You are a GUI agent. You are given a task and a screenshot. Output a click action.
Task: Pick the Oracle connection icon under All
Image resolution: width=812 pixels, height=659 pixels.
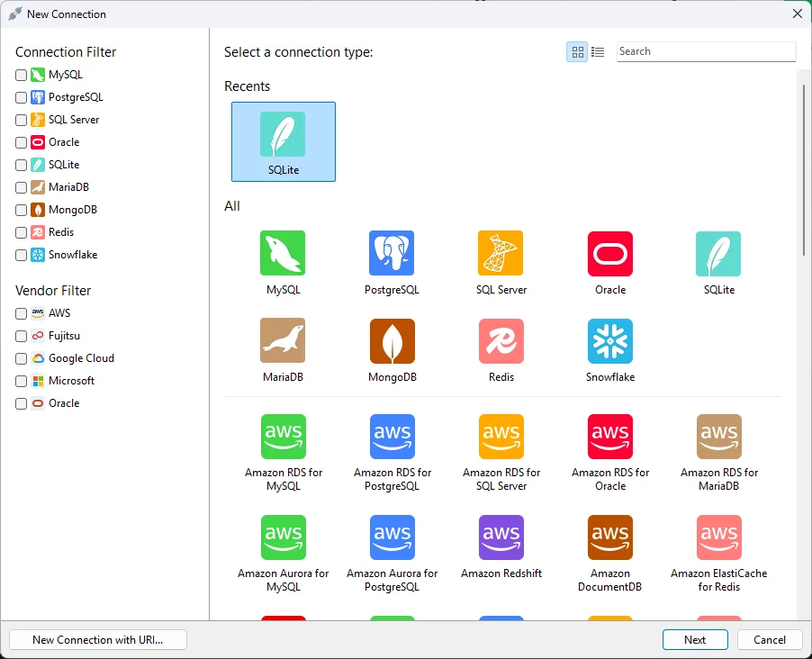[610, 253]
